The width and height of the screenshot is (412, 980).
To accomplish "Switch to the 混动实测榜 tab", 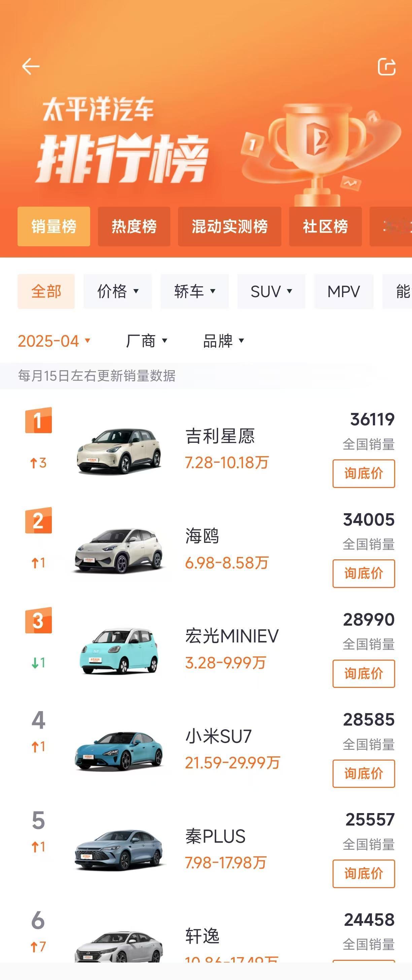I will pos(230,226).
